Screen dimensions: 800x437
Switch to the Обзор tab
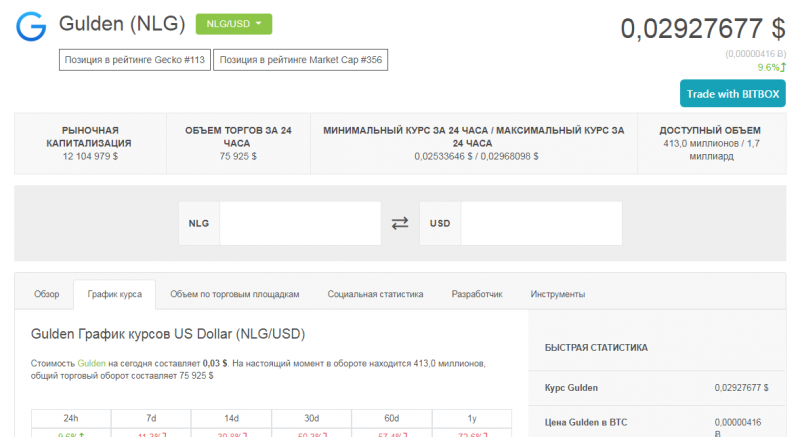pos(46,294)
